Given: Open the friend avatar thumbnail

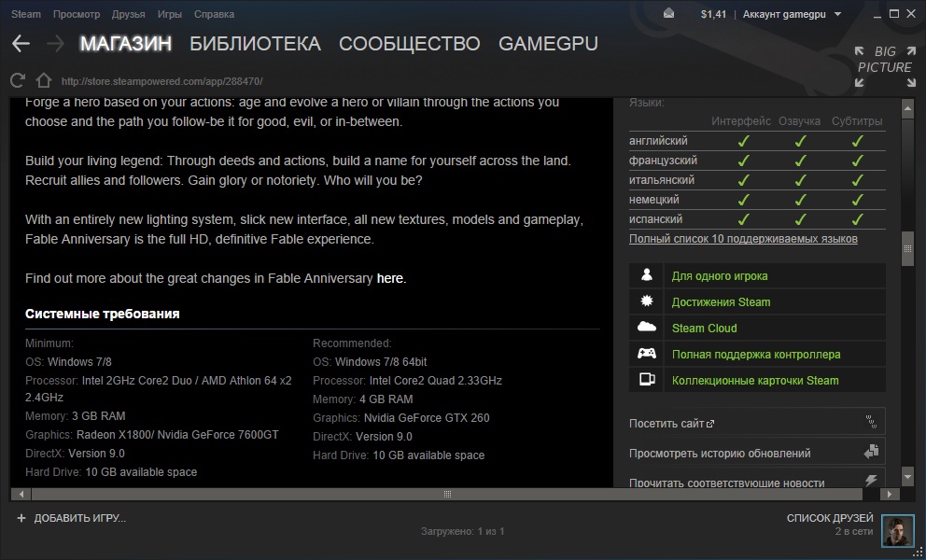Looking at the screenshot, I should click(x=898, y=530).
